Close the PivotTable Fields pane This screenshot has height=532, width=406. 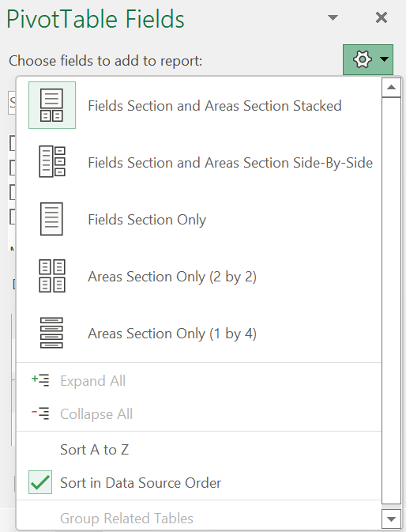(382, 17)
